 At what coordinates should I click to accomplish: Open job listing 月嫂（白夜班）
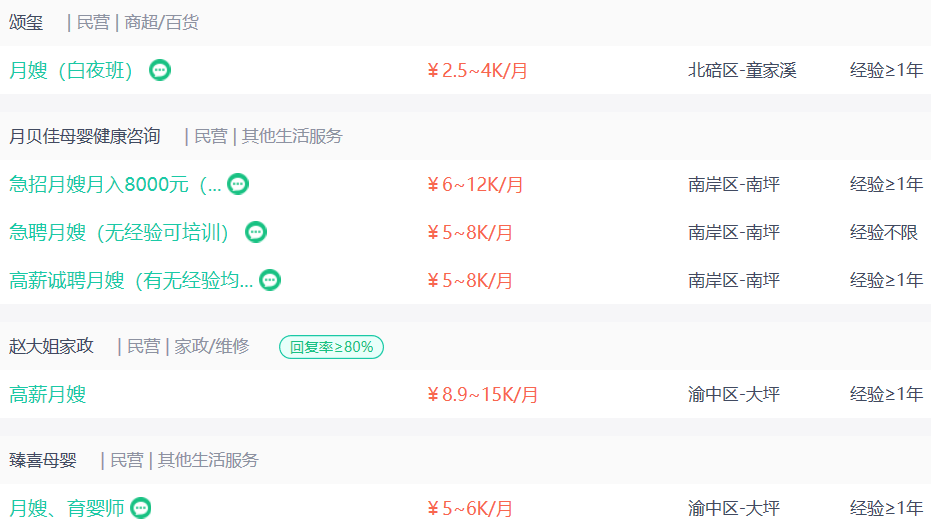[71, 71]
